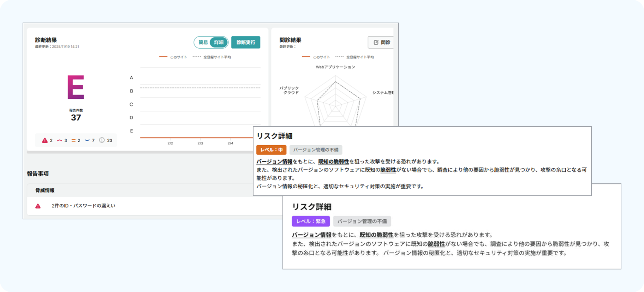This screenshot has width=644, height=292.
Task: Click the レベル：中 orange level badge
Action: [x=271, y=150]
